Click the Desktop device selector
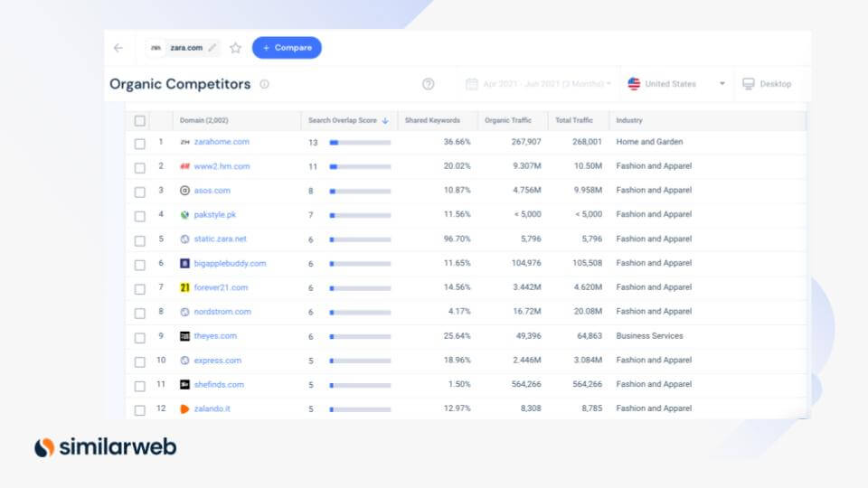The width and height of the screenshot is (868, 488). pyautogui.click(x=767, y=84)
